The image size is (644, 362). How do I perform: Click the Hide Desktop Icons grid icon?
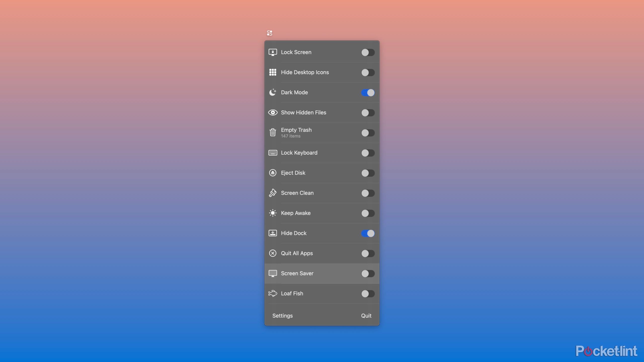[273, 72]
